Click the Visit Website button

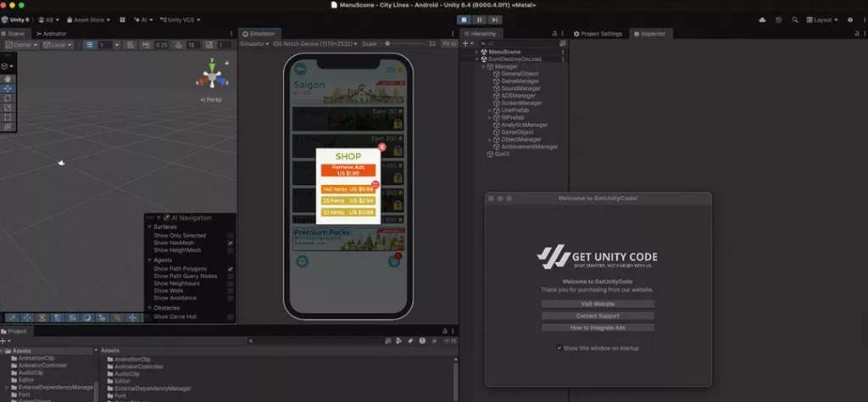598,304
